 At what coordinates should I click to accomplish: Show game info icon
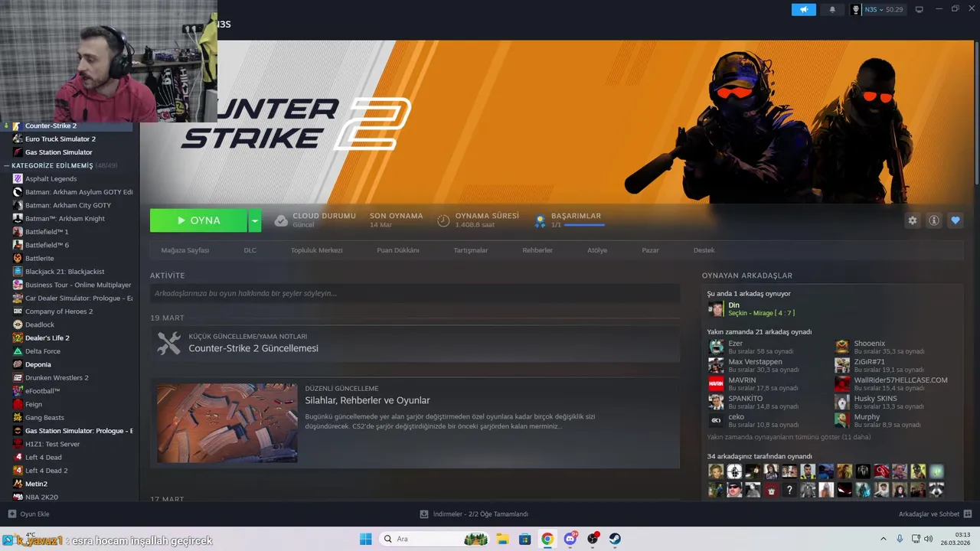coord(934,220)
